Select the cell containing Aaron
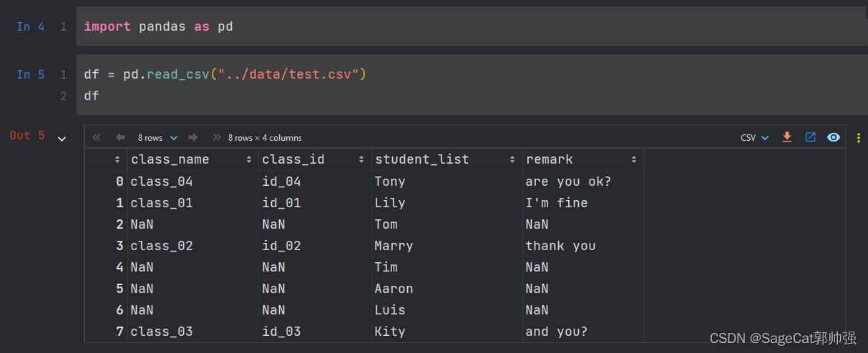 [394, 289]
